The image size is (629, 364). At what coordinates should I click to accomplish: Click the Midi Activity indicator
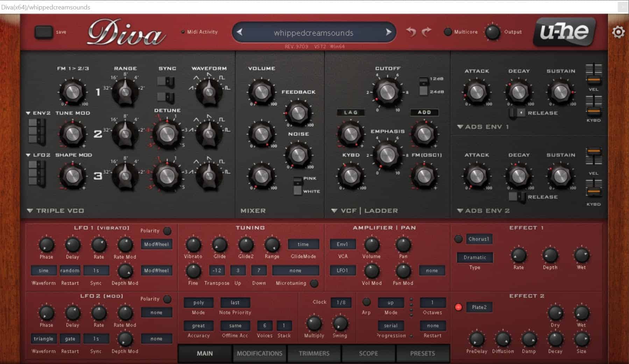[x=183, y=31]
